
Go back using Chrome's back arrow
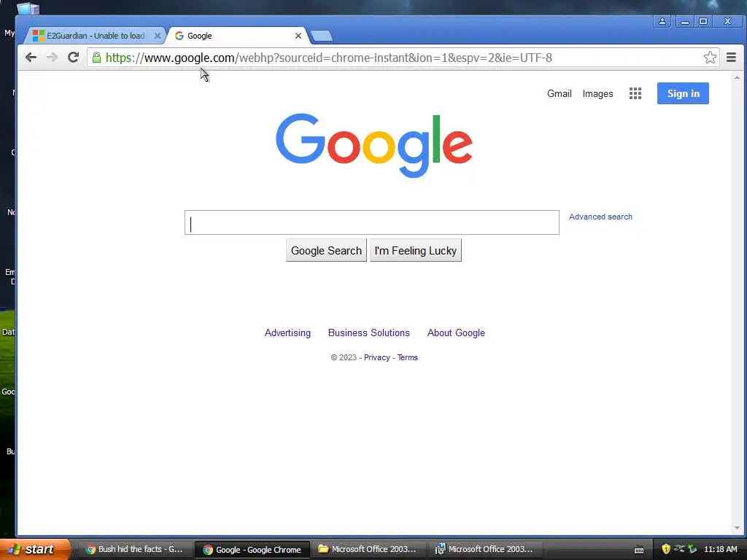(x=31, y=58)
